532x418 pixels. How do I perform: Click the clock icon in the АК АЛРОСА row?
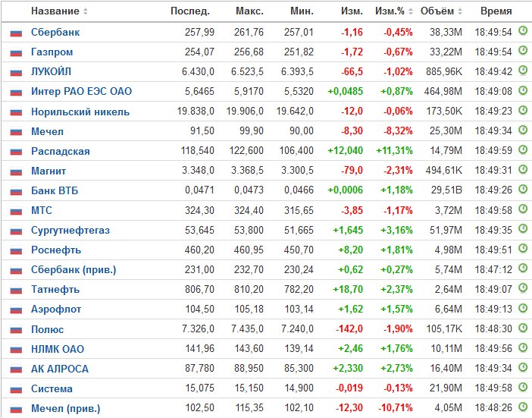coord(523,366)
